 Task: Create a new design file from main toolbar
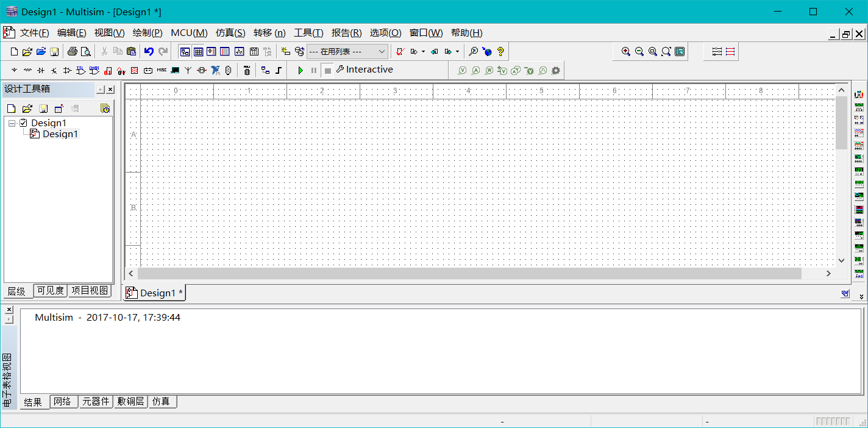click(14, 52)
